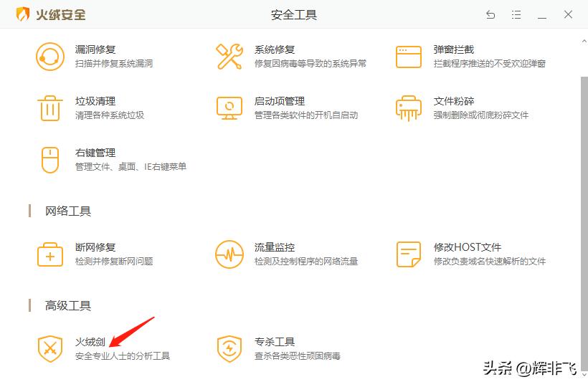The height and width of the screenshot is (387, 588).
Task: Click the 弹窗拦截 window icon
Action: click(409, 57)
